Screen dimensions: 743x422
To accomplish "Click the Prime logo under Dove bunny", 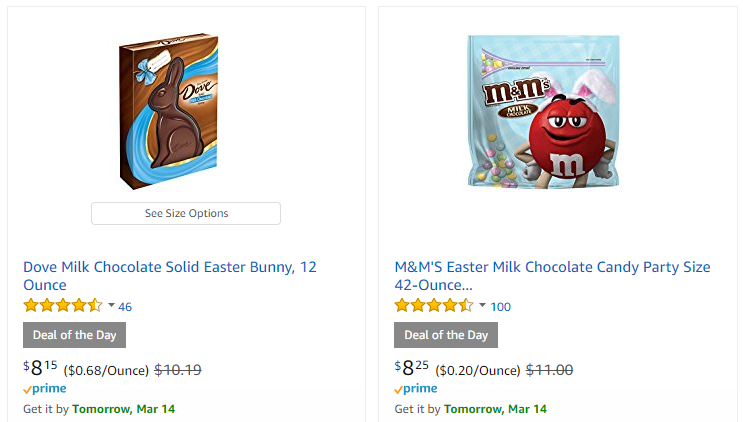I will 45,388.
